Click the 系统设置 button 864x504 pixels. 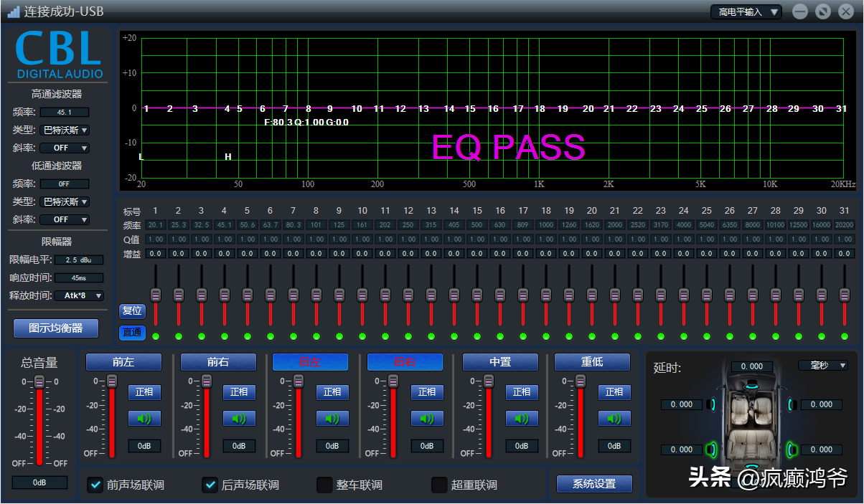click(594, 484)
